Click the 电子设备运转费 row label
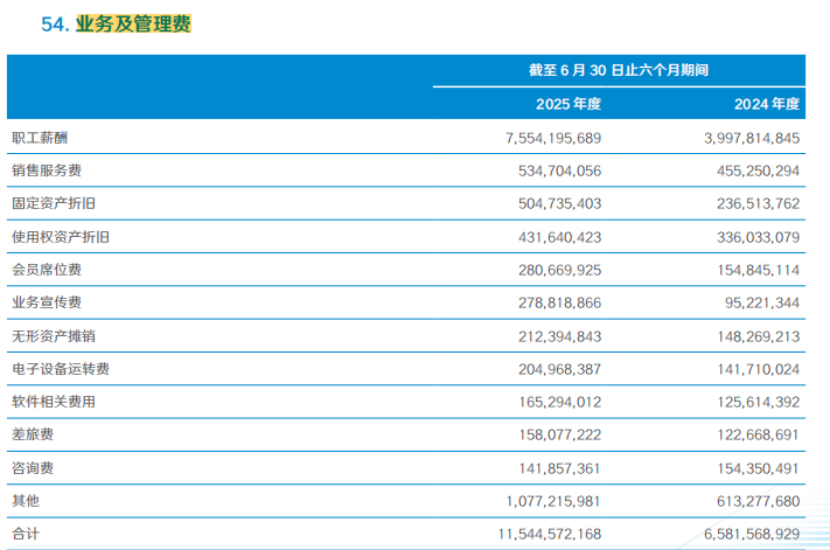This screenshot has width=830, height=550. pos(60,368)
